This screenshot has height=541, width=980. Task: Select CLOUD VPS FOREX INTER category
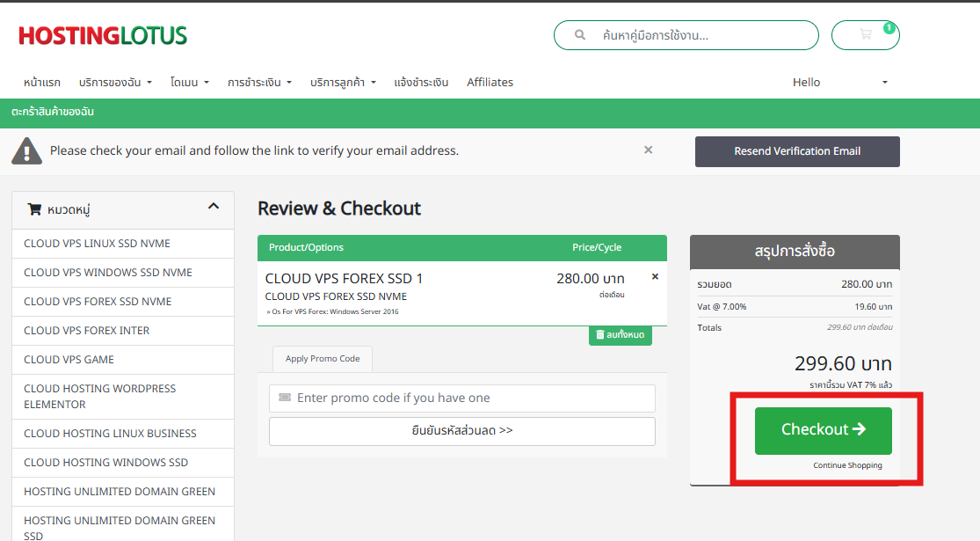click(123, 330)
